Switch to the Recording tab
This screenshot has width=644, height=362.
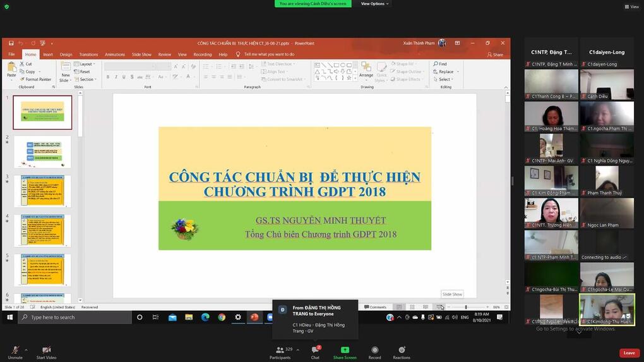(203, 54)
